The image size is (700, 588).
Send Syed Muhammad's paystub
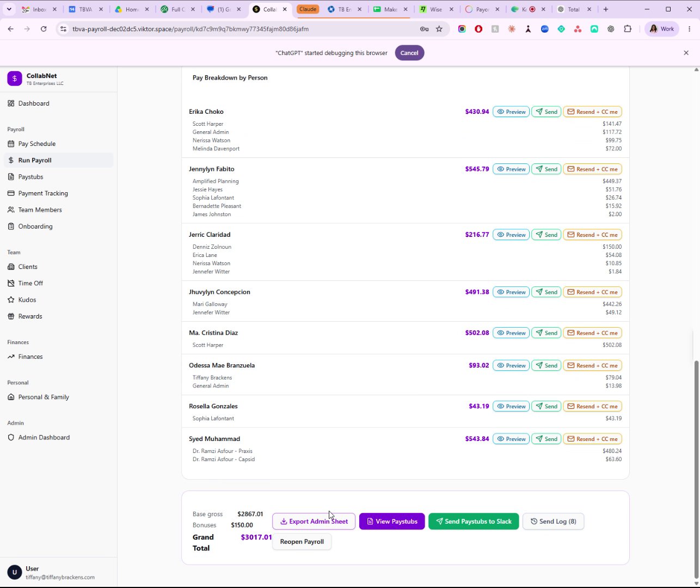(x=546, y=439)
